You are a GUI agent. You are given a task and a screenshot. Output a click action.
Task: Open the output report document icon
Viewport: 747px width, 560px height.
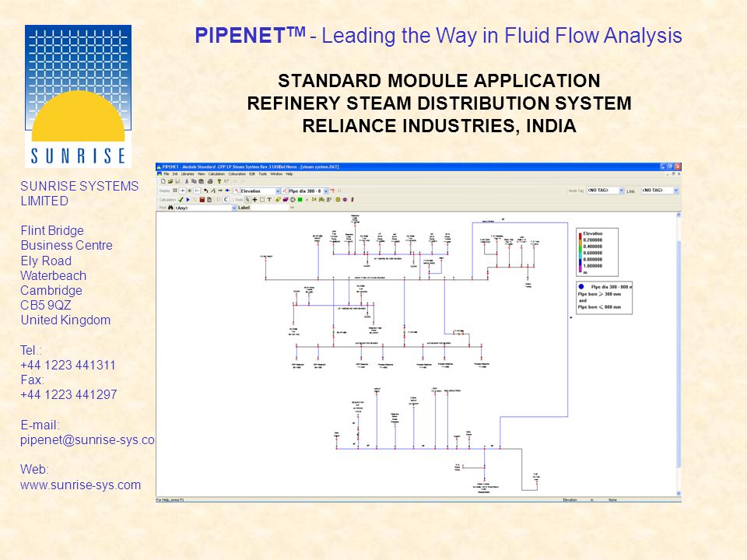pos(209,200)
